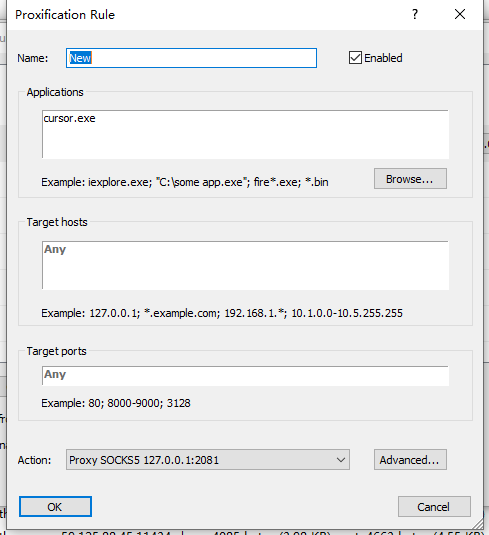Click the 8000-9000 ports example text
This screenshot has height=535, width=489.
(134, 403)
